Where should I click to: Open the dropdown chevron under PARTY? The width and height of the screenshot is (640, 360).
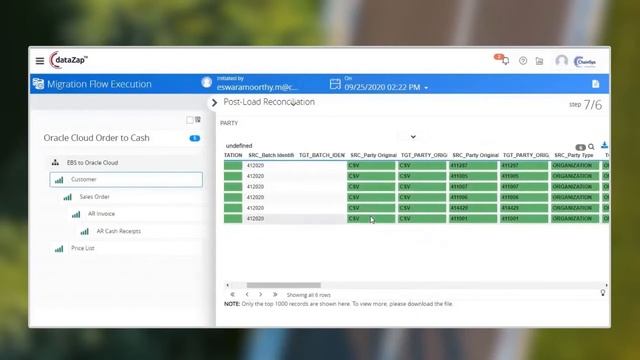(413, 137)
